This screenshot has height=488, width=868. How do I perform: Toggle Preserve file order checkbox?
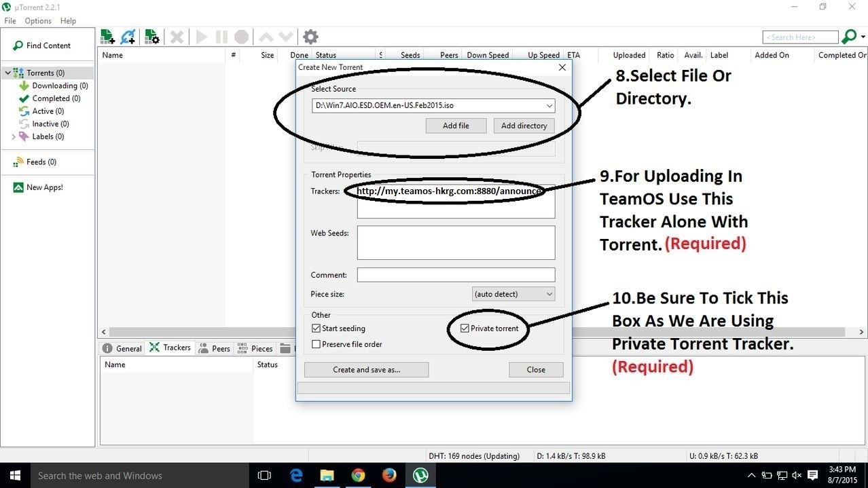pos(316,344)
